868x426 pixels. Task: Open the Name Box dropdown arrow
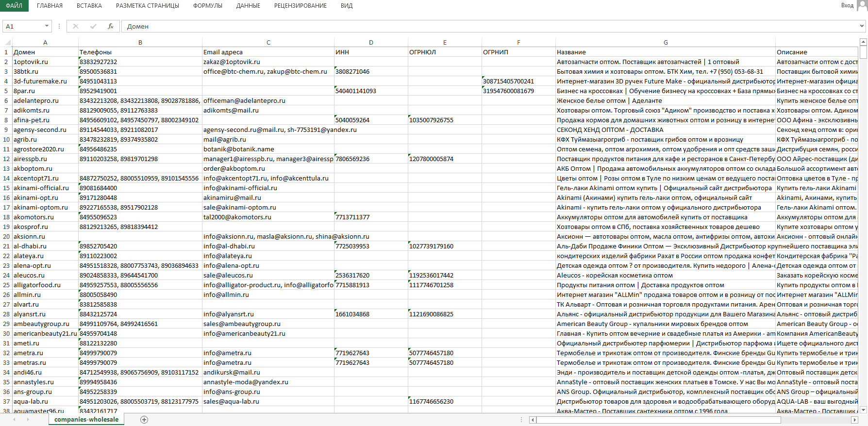pyautogui.click(x=47, y=26)
